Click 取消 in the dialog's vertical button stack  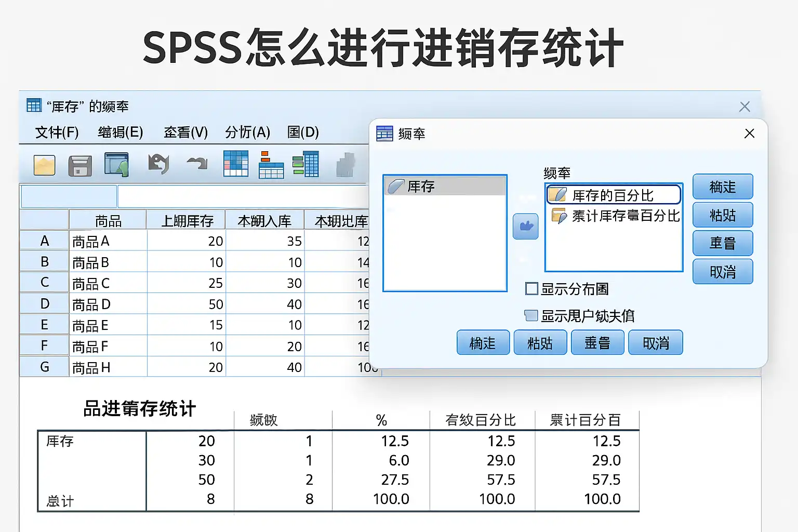(x=723, y=271)
